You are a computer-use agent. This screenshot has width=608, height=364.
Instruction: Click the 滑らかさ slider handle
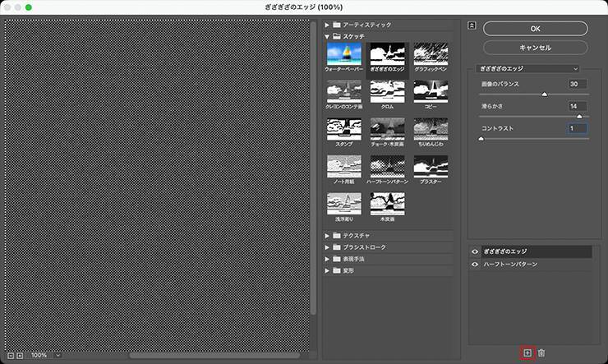pyautogui.click(x=579, y=117)
